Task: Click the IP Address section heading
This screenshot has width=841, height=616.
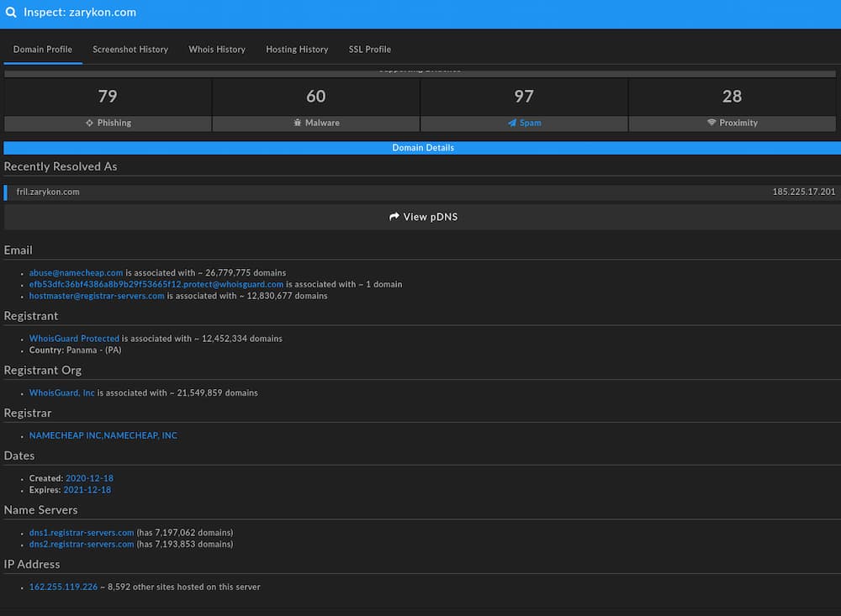Action: 32,565
